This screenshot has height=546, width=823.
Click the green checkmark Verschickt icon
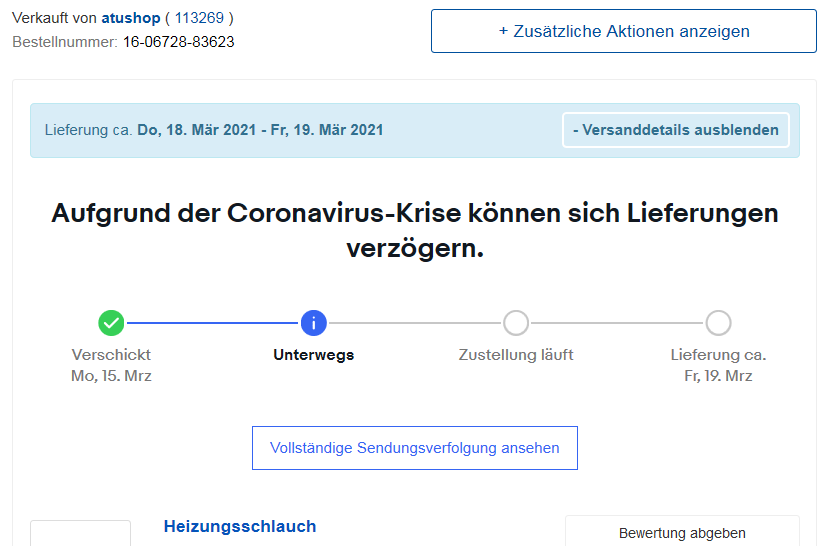111,323
